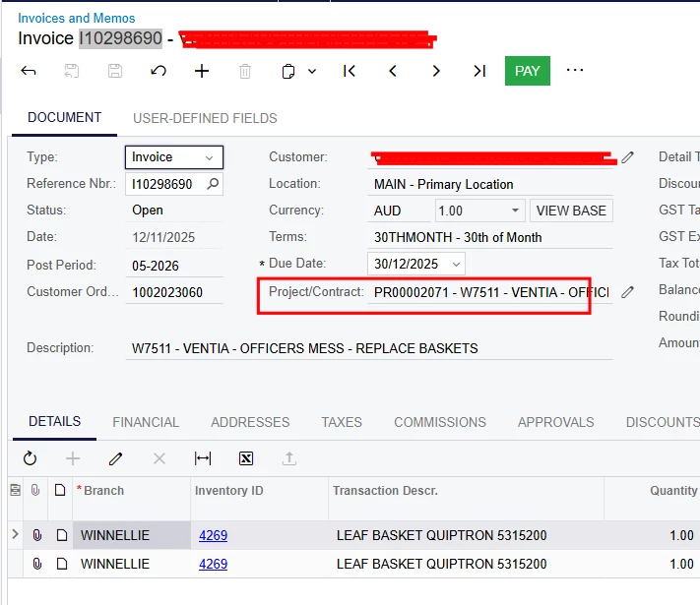Switch to the COMMISSIONS tab
The height and width of the screenshot is (605, 700).
(x=440, y=422)
